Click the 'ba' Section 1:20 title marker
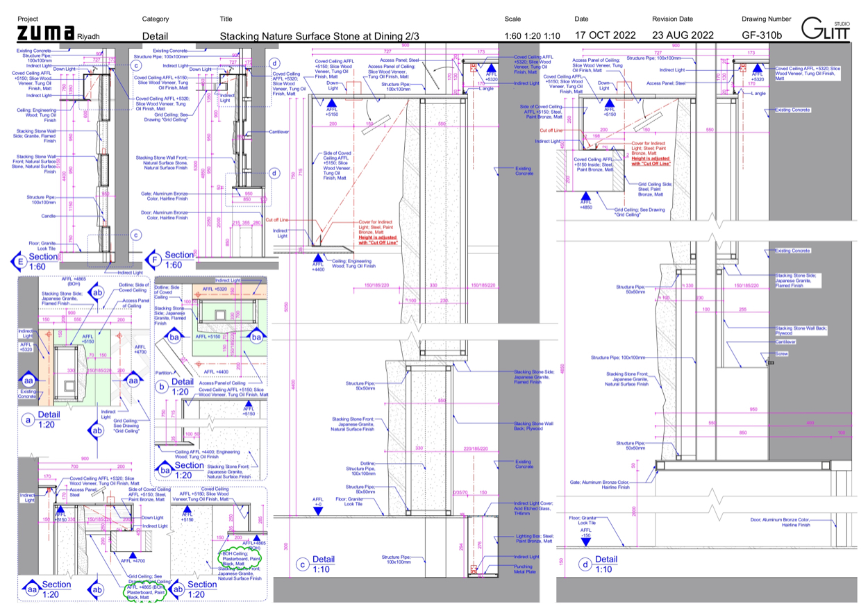This screenshot has height=613, width=868. click(x=165, y=470)
